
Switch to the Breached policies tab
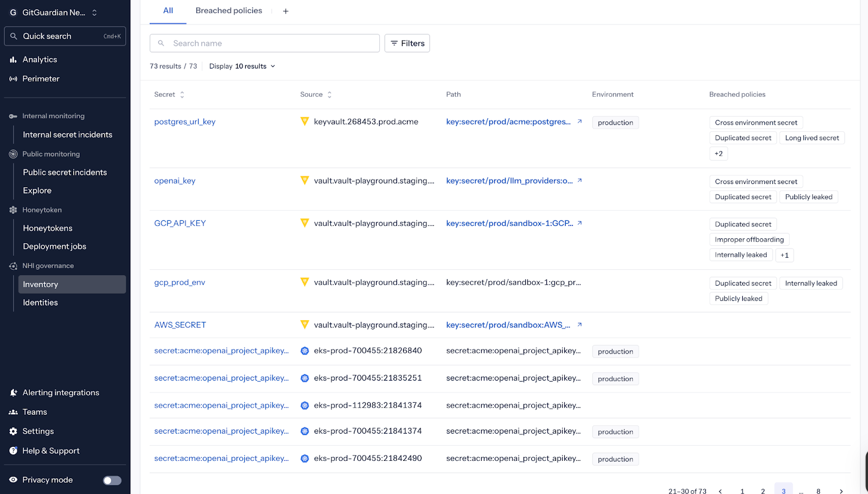(x=228, y=11)
